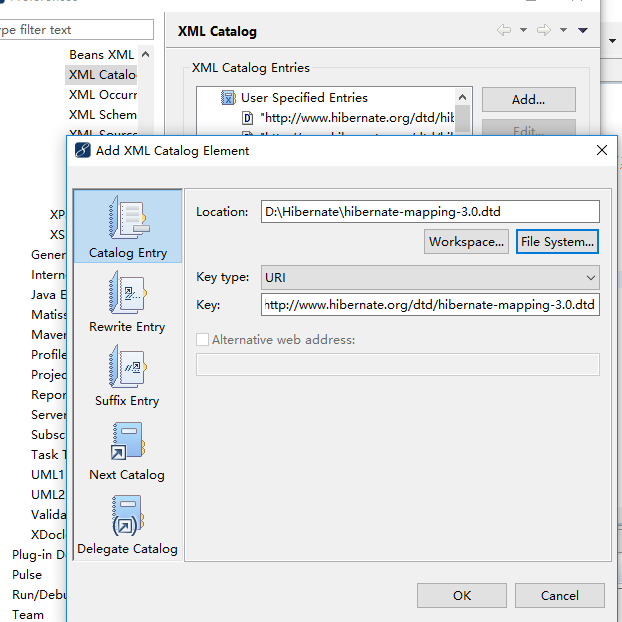
Task: Open the forward history dropdown arrow
Action: click(563, 30)
